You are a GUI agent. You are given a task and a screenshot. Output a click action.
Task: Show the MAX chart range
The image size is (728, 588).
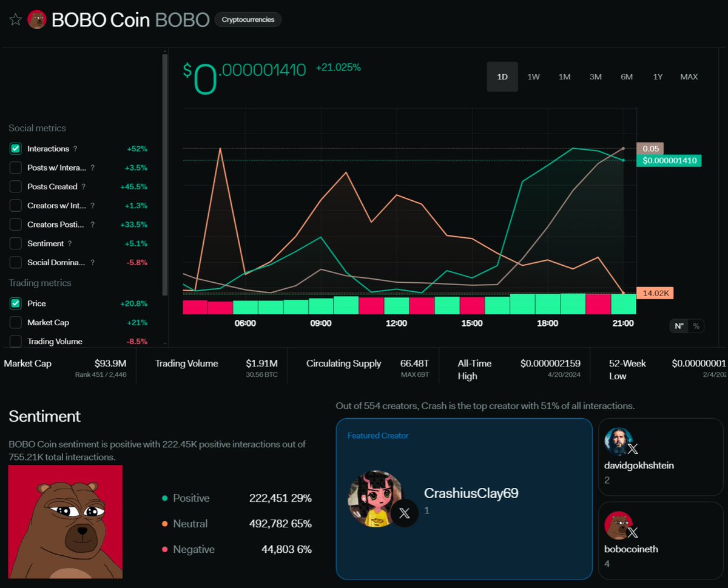click(x=689, y=76)
